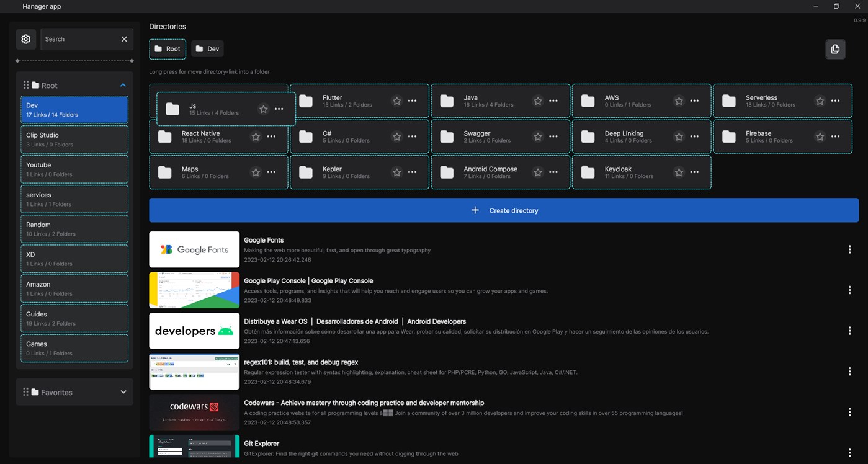Star the Flutter directory
Image resolution: width=868 pixels, height=464 pixels.
click(396, 100)
